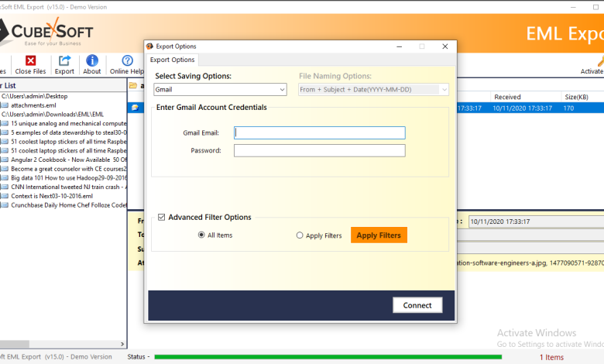This screenshot has height=364, width=604.
Task: Click the date field showing 10/11/2020 17:33:17
Action: [536, 221]
